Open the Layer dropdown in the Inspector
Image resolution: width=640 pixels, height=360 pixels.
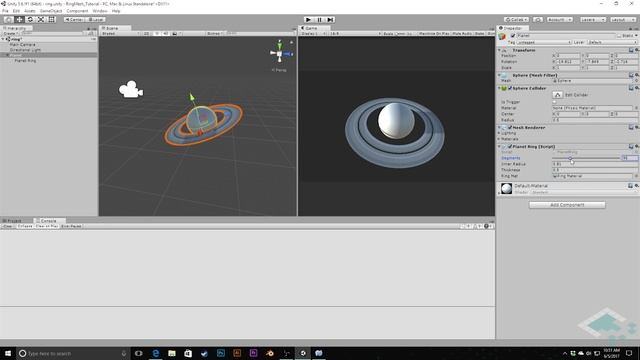tap(611, 42)
